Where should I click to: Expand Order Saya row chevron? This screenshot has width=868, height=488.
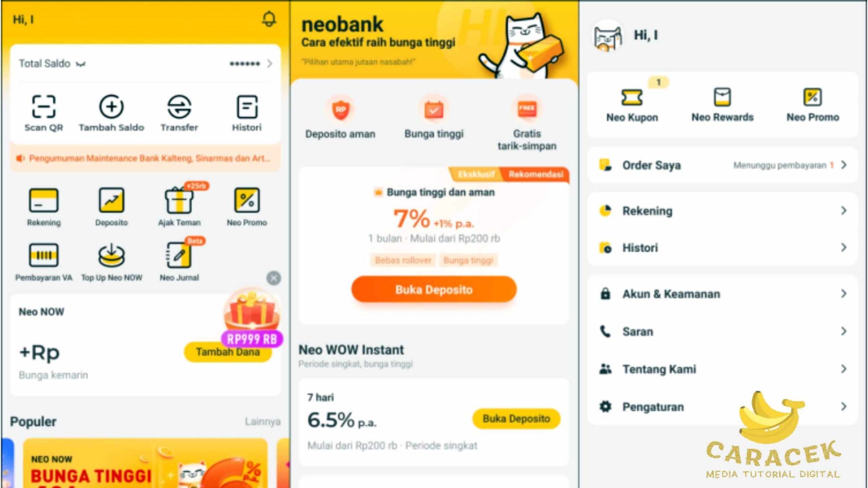point(844,165)
